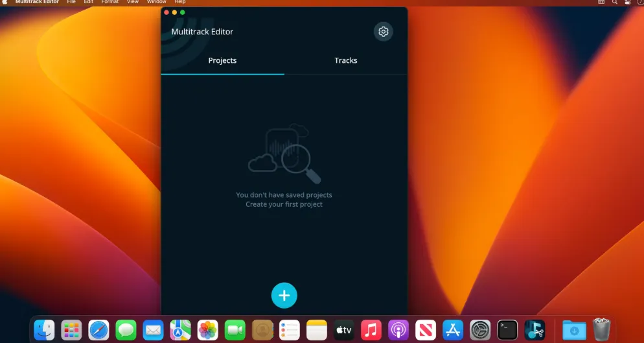Viewport: 644px width, 343px height.
Task: Open Maps from the dock
Action: [181, 330]
